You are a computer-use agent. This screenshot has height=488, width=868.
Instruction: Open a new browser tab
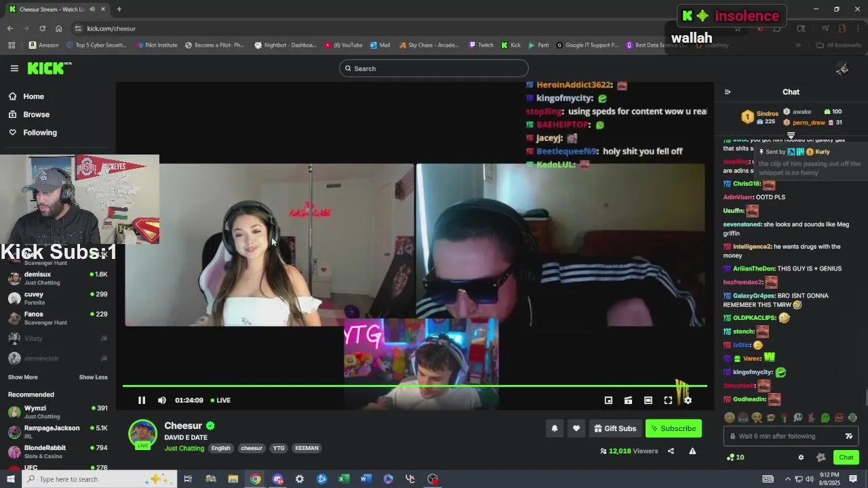tap(119, 9)
